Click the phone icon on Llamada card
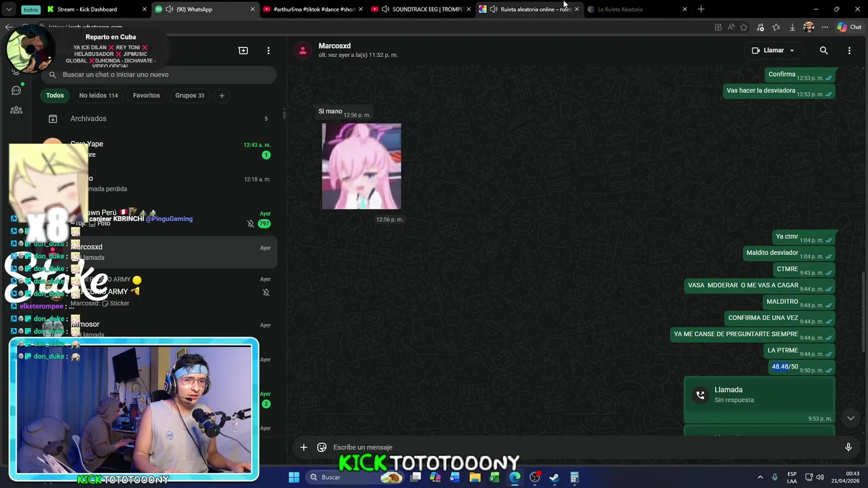Image resolution: width=868 pixels, height=488 pixels. click(701, 395)
